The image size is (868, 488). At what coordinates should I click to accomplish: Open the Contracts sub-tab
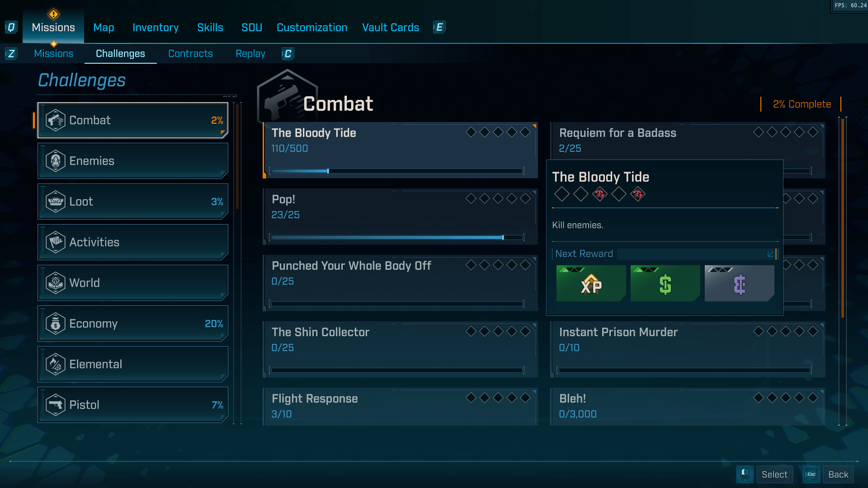pos(190,54)
